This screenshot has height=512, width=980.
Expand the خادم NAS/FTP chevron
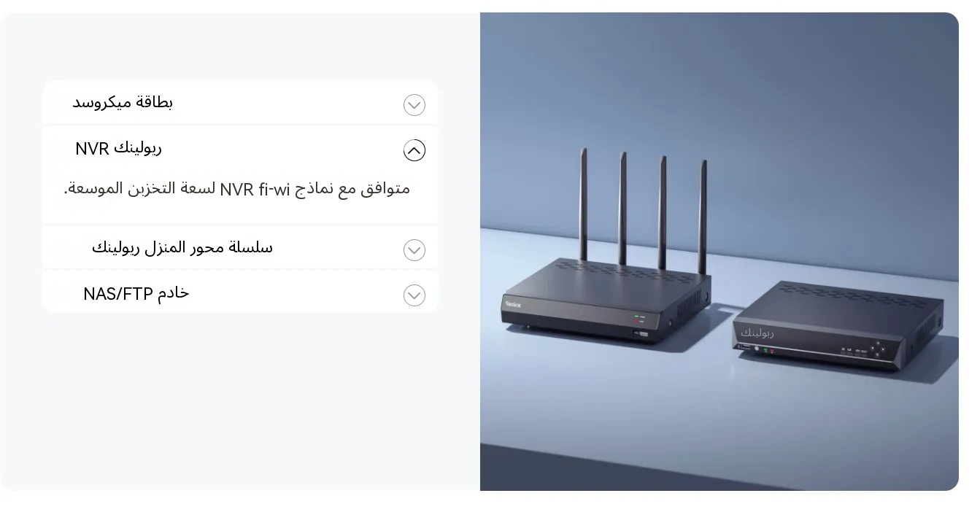pyautogui.click(x=414, y=295)
